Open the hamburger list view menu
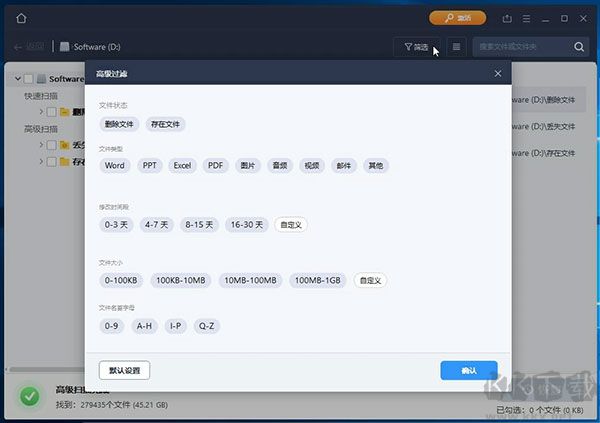The height and width of the screenshot is (423, 600). [456, 47]
